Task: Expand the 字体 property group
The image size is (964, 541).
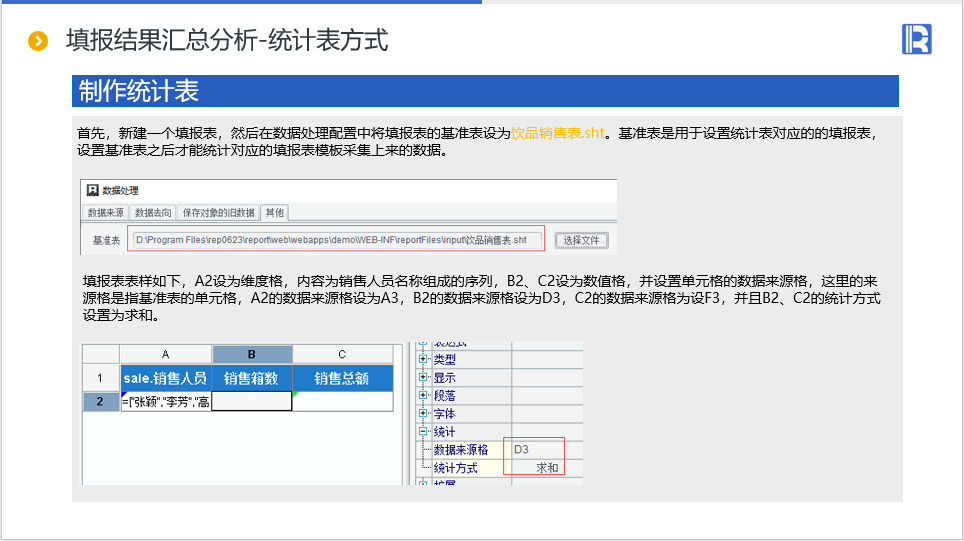Action: click(423, 413)
